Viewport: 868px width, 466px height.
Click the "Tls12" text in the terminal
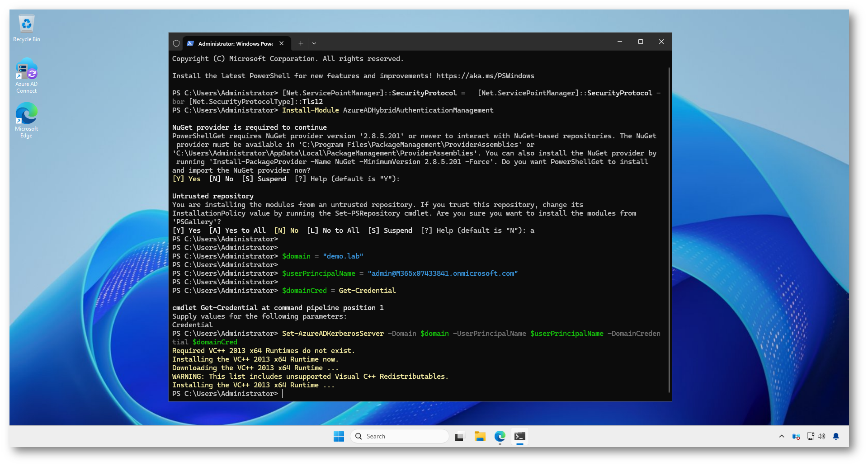coord(313,102)
